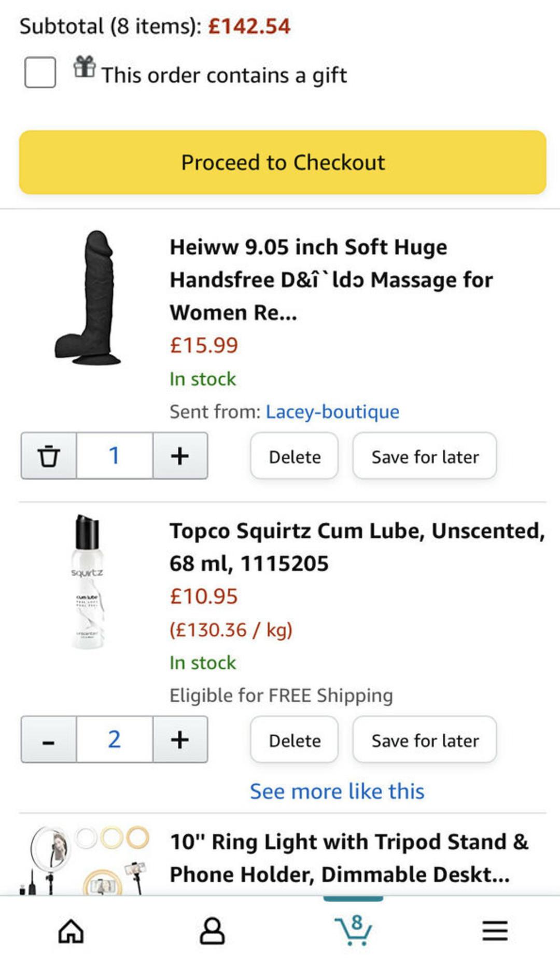Check 'This order contains a gift' box
This screenshot has width=560, height=980.
(40, 72)
